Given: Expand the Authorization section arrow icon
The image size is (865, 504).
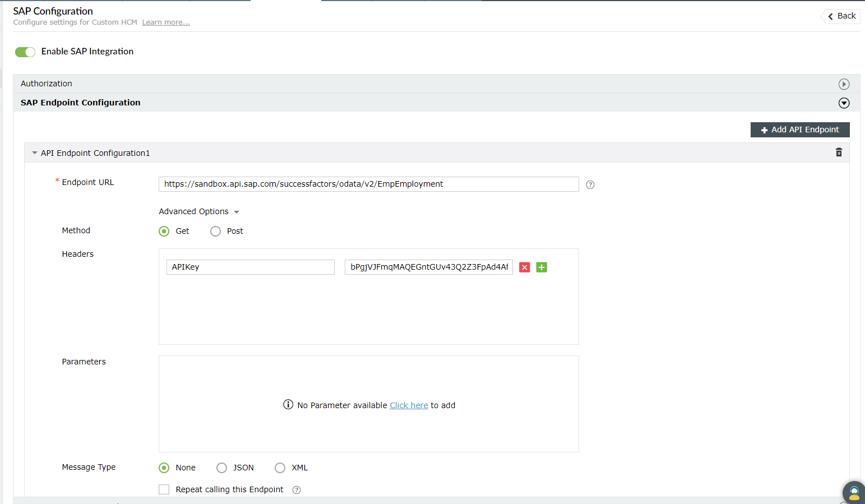Looking at the screenshot, I should [x=844, y=84].
